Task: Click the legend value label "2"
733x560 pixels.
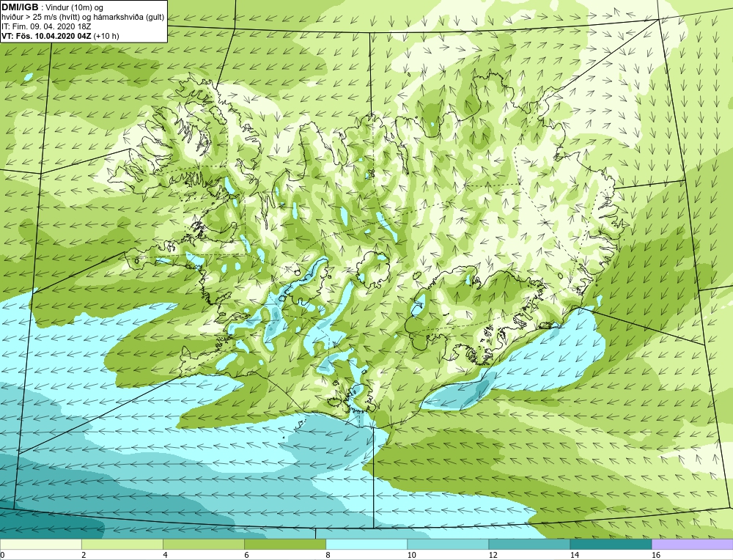Action: coord(84,555)
